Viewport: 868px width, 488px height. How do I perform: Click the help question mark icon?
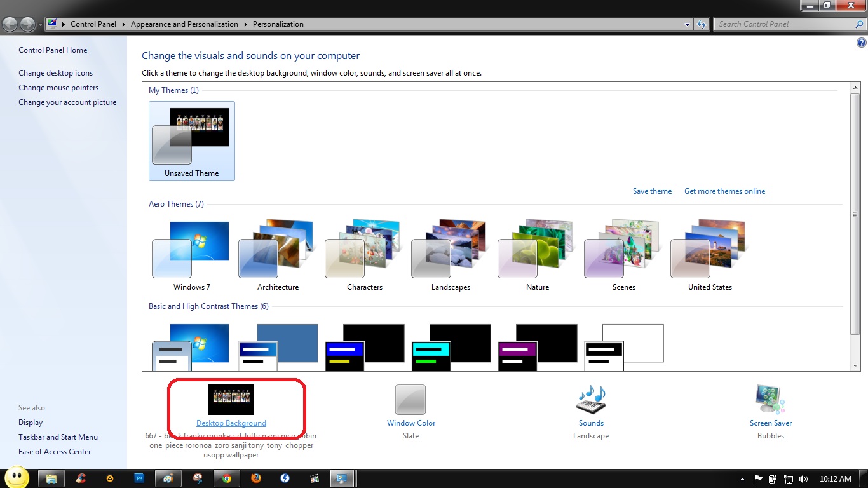pos(862,43)
